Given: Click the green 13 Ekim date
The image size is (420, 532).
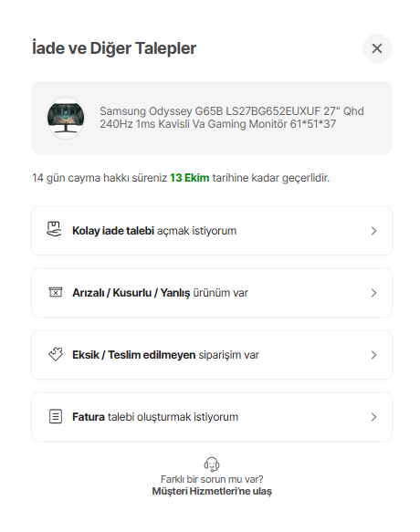Looking at the screenshot, I should [190, 177].
